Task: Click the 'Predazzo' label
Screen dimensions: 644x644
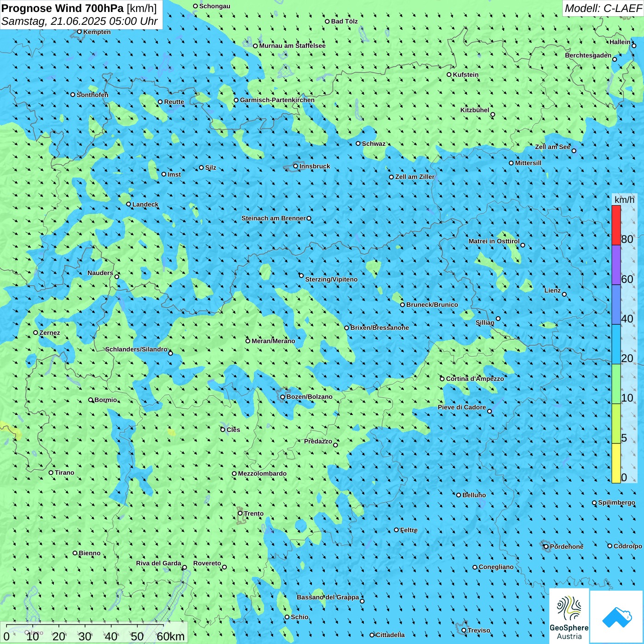Action: pos(318,441)
